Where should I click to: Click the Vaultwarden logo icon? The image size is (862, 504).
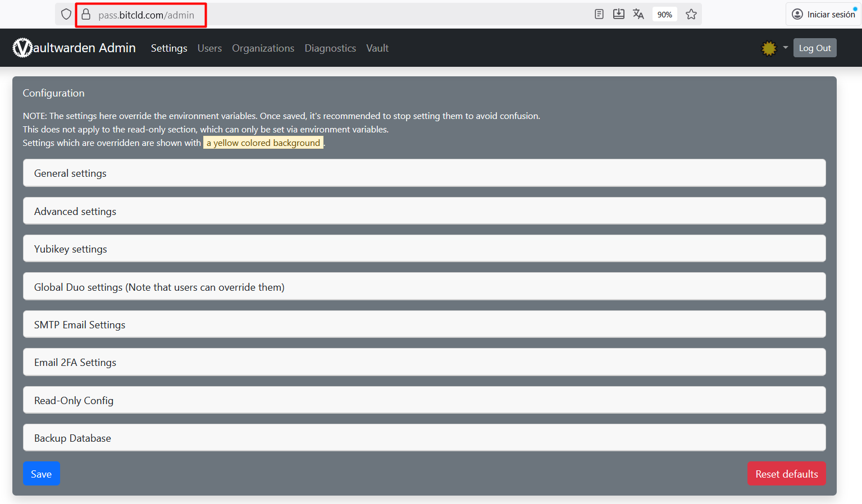coord(22,48)
